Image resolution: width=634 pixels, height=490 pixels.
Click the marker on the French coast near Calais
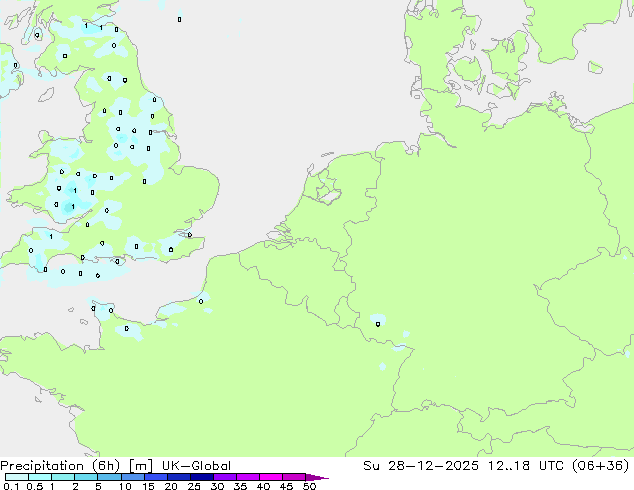pos(201,300)
